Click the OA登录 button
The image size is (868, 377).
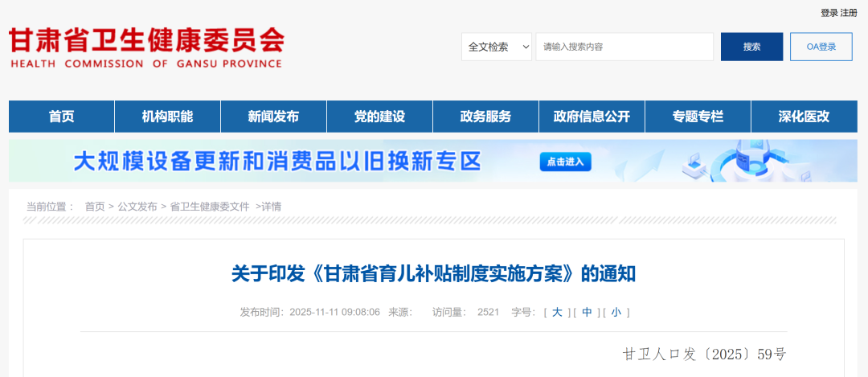click(x=821, y=47)
